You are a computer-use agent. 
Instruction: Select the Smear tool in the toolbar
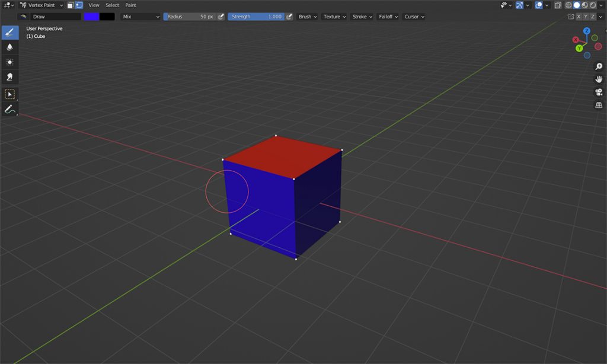10,76
